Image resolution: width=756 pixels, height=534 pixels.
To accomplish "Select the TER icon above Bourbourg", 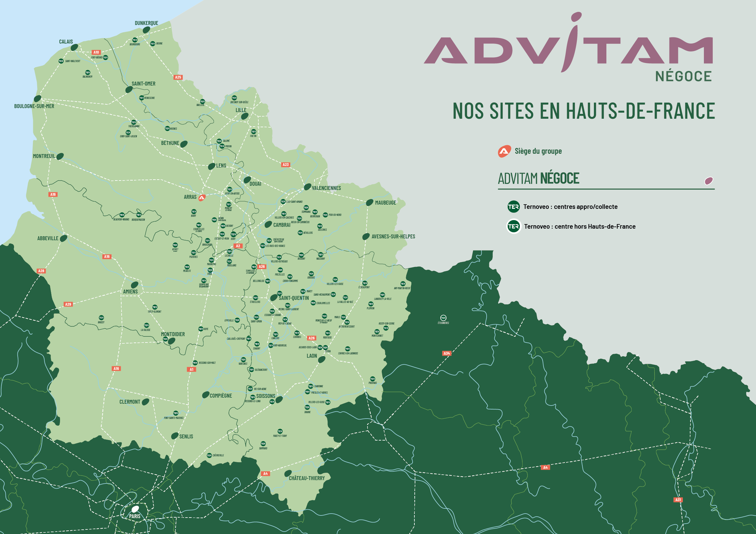I will click(135, 40).
